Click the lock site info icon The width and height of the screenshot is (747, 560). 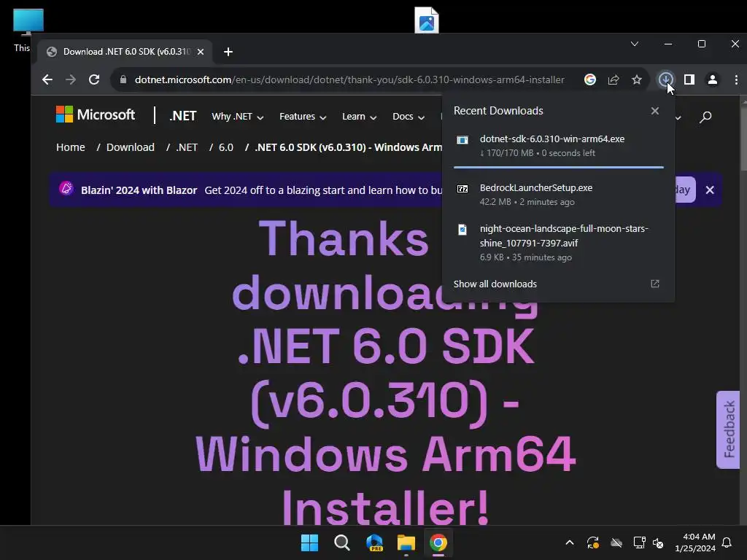click(x=123, y=79)
